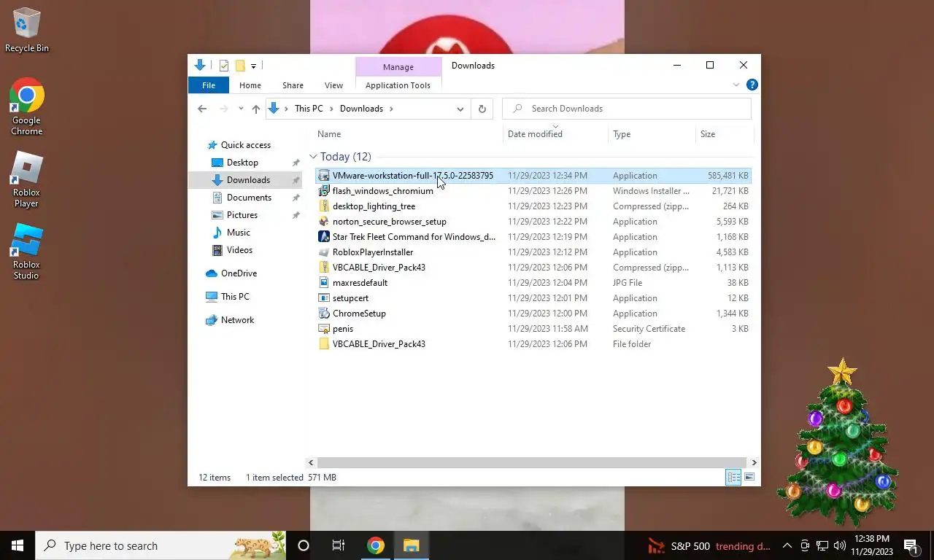The width and height of the screenshot is (934, 560).
Task: Click the New folder icon in quick access toolbar
Action: click(x=239, y=66)
